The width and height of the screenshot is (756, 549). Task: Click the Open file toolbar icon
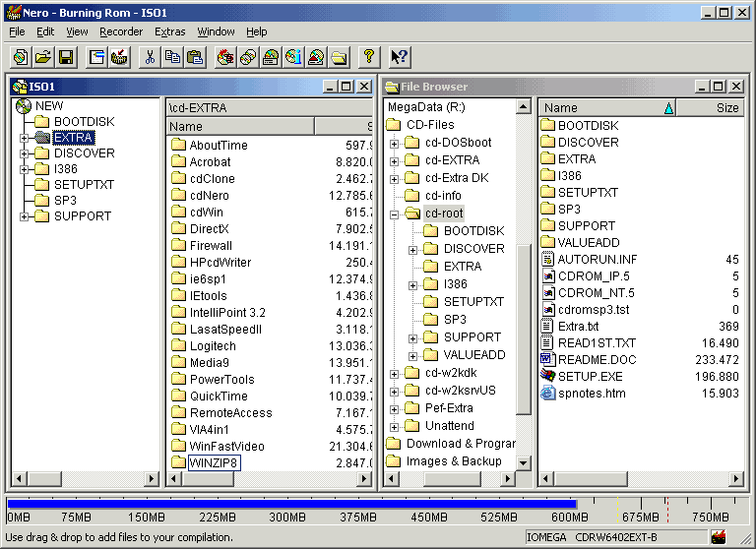(x=43, y=57)
